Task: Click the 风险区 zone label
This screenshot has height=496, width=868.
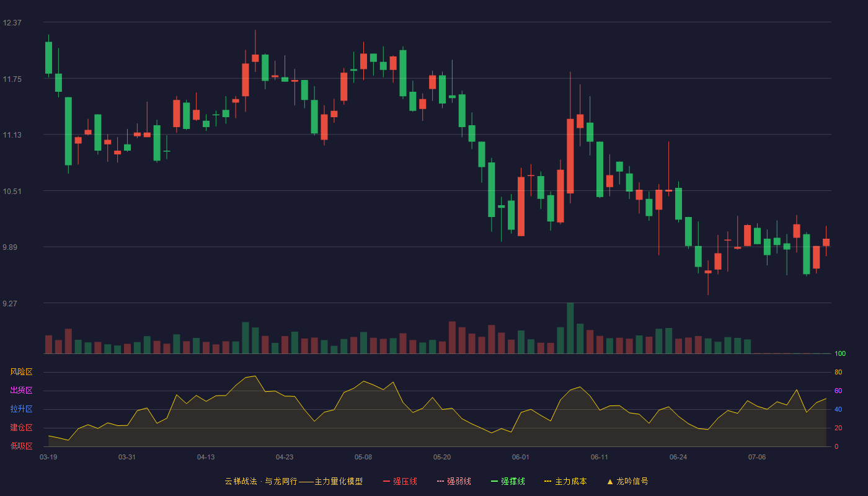Action: click(21, 372)
